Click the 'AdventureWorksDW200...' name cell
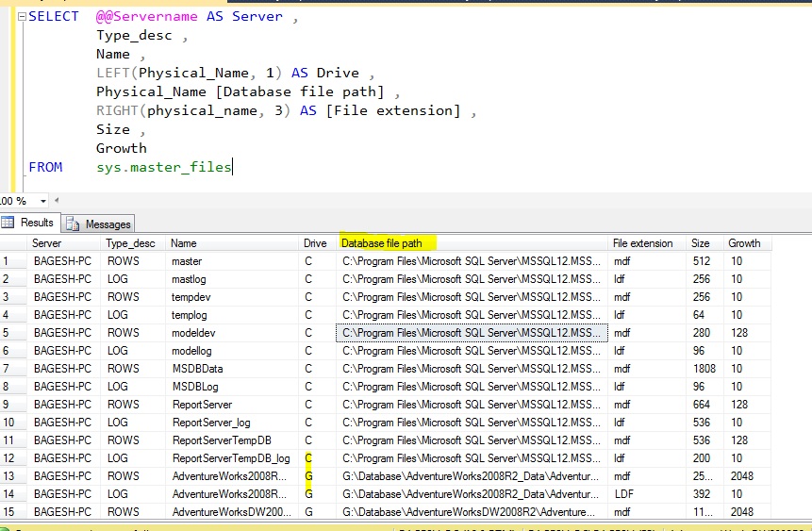812x531 pixels. 232,512
